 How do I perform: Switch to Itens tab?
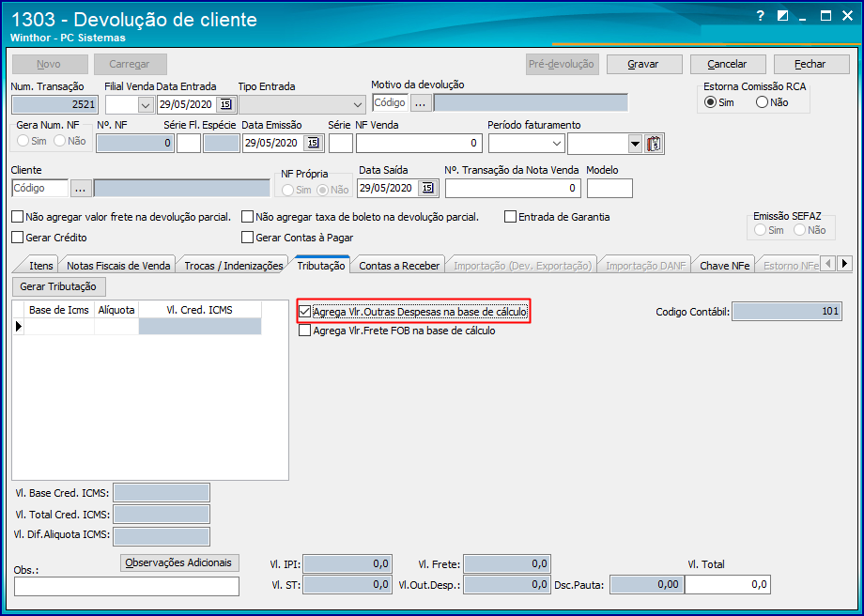click(x=40, y=266)
